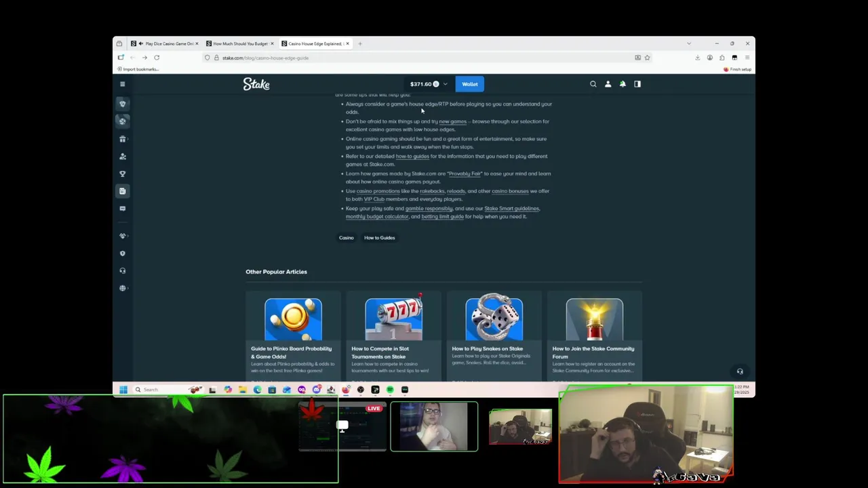Screen dimensions: 868x488
Task: Open browser downloads icon
Action: pos(697,58)
